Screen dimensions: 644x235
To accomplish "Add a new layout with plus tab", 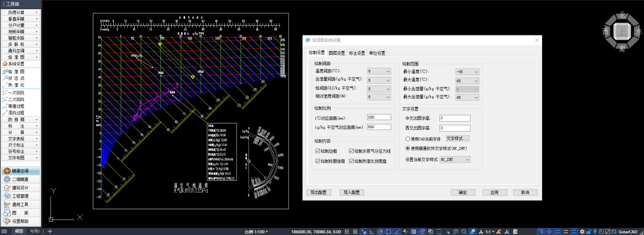I will [x=50, y=231].
